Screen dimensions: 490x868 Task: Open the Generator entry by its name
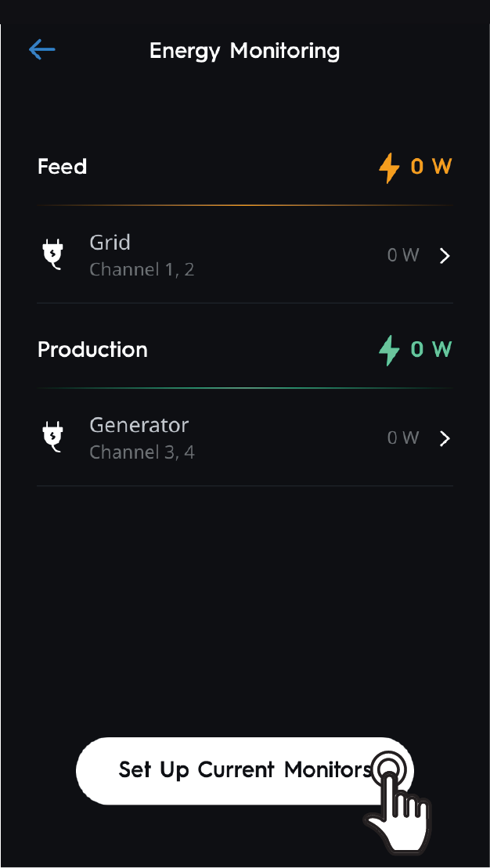coord(139,425)
